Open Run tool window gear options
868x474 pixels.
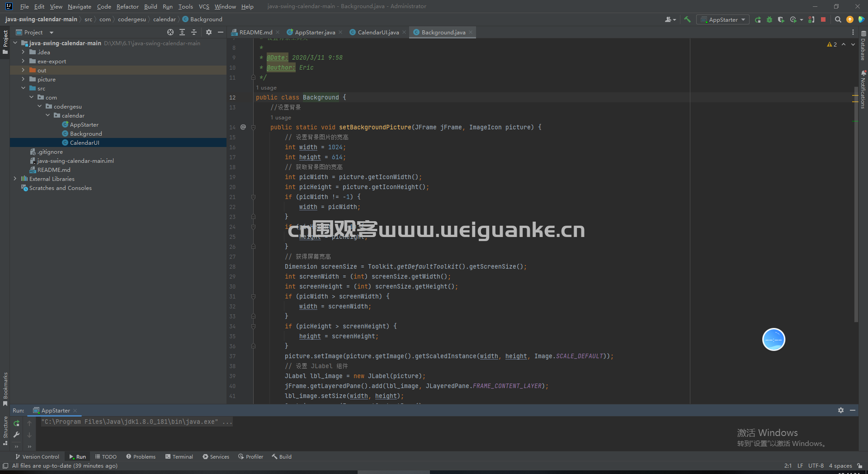841,410
